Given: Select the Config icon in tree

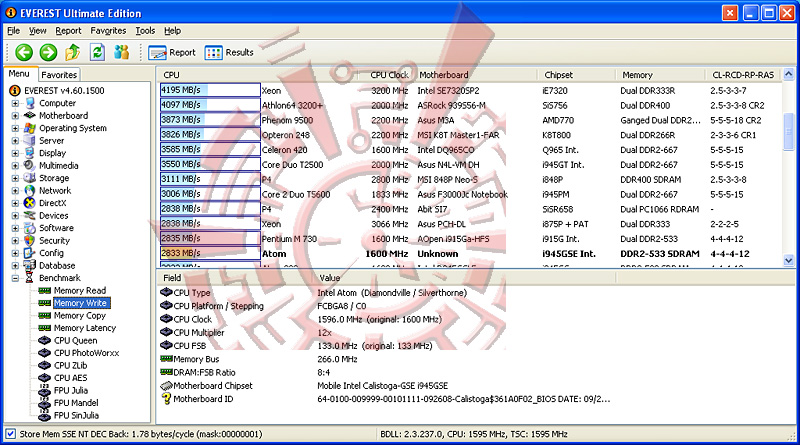Looking at the screenshot, I should pos(30,253).
